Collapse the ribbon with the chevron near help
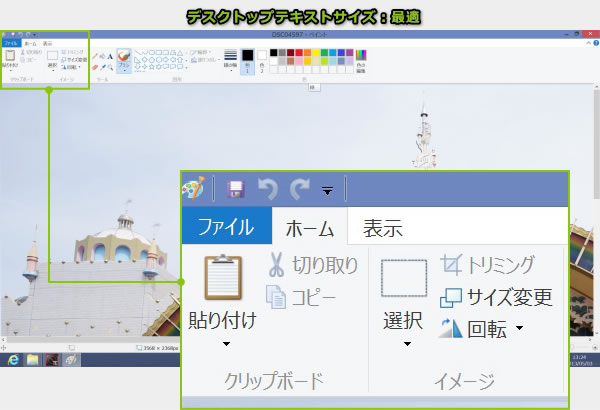Image resolution: width=600 pixels, height=410 pixels. coord(589,43)
